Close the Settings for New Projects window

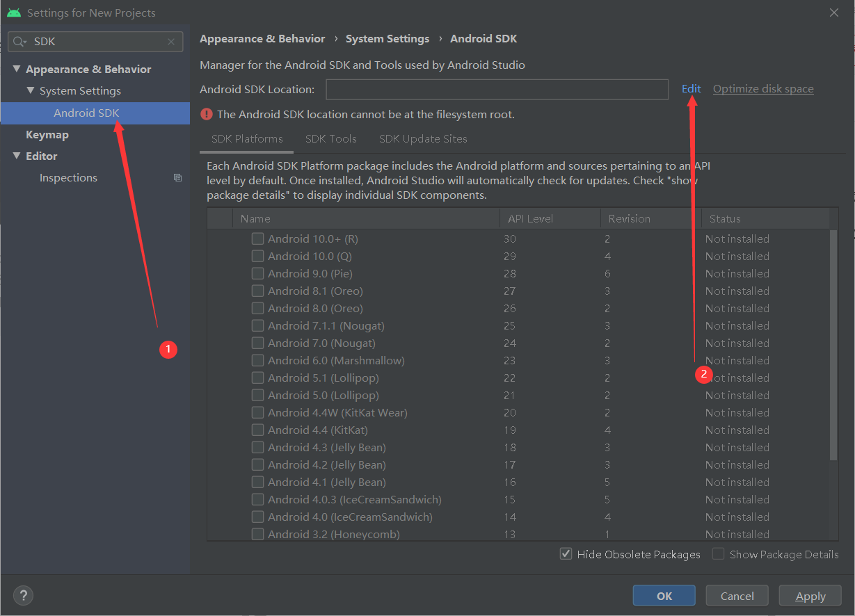point(835,13)
